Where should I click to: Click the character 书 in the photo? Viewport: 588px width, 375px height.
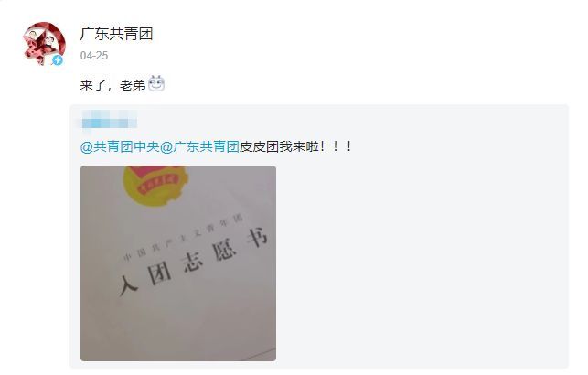click(257, 238)
